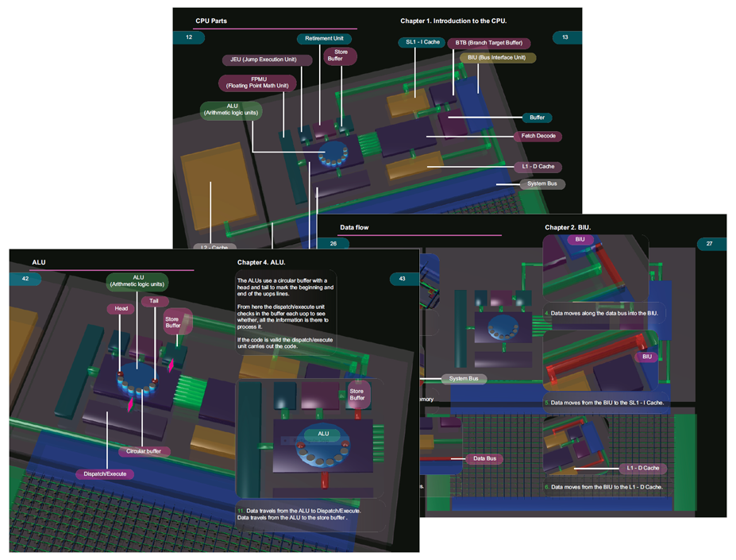Click 'Store Buffer' label on CPU Parts page
Screen dimensions: 736x560
pyautogui.click(x=341, y=56)
